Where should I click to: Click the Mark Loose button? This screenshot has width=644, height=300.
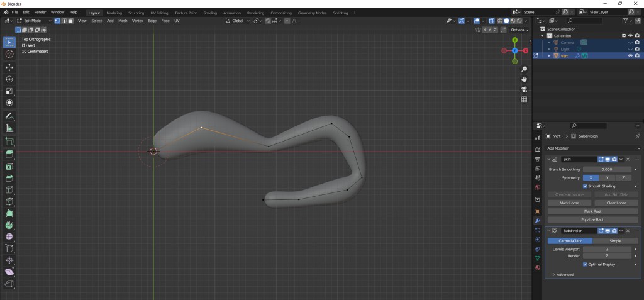point(569,203)
